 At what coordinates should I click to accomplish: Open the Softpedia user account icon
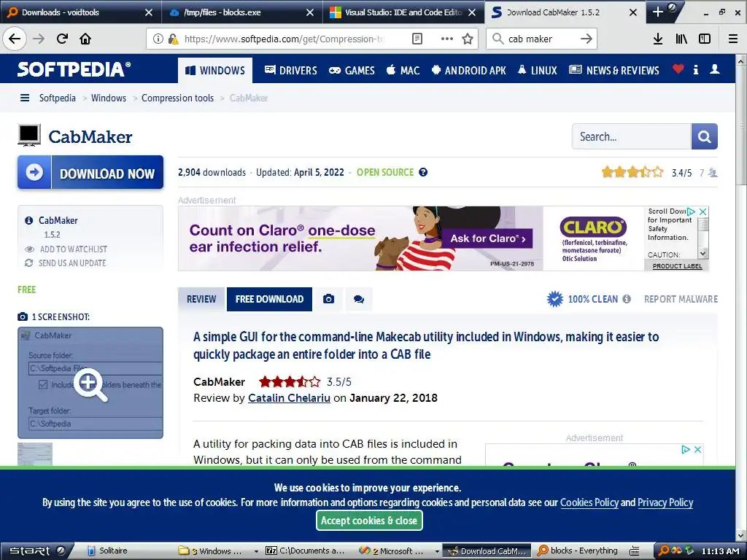point(715,69)
